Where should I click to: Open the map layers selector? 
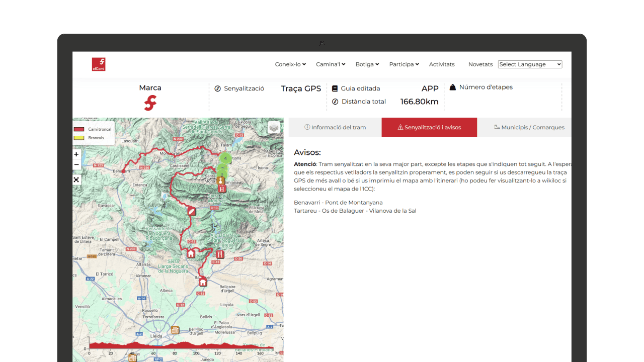click(x=274, y=127)
